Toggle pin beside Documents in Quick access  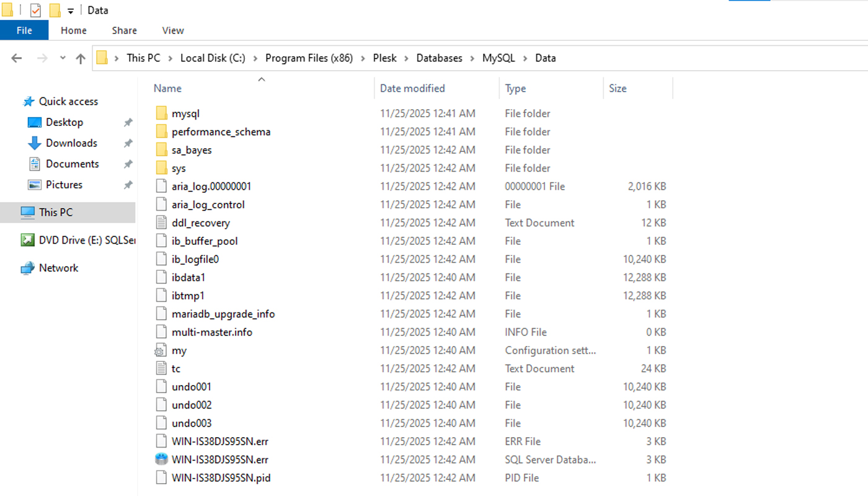click(128, 164)
